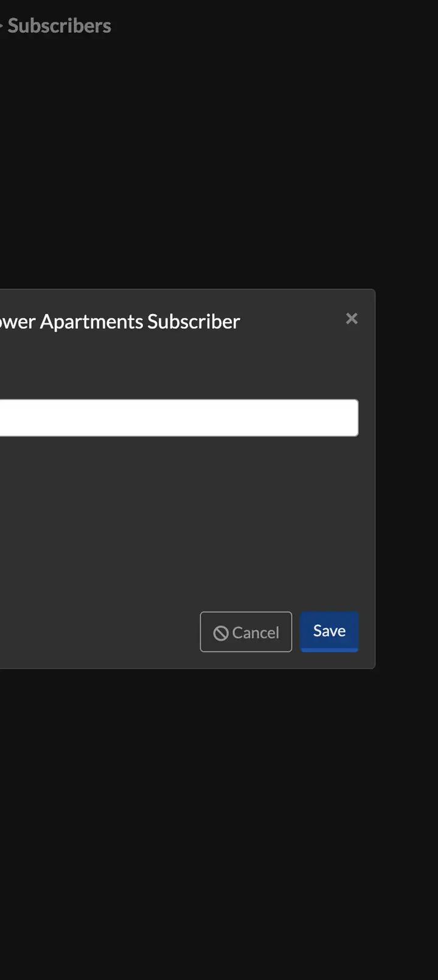438x980 pixels.
Task: Open the Subscribers breadcrumb heading
Action: [x=59, y=26]
